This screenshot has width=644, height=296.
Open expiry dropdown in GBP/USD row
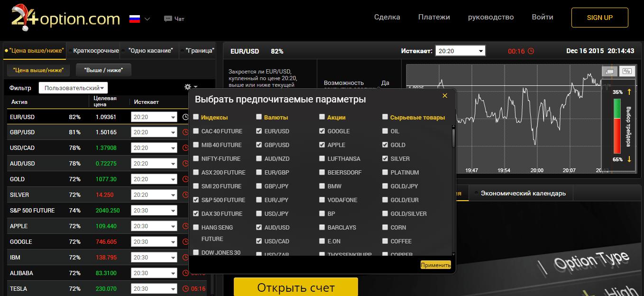coord(154,132)
